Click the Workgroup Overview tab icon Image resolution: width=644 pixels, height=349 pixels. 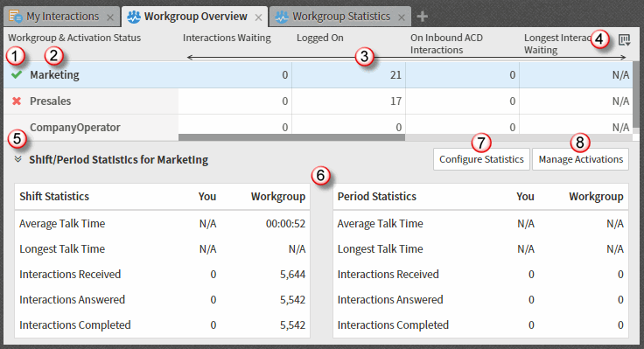click(x=134, y=17)
